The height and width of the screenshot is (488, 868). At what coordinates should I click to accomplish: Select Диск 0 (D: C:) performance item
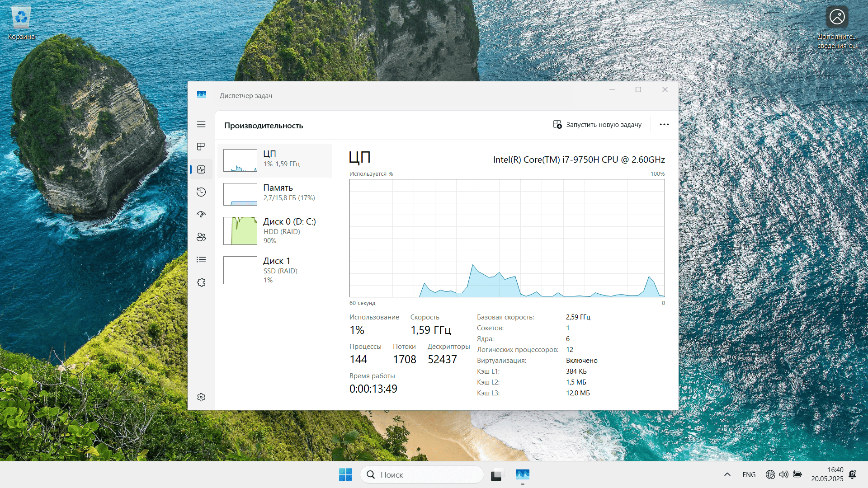point(275,231)
